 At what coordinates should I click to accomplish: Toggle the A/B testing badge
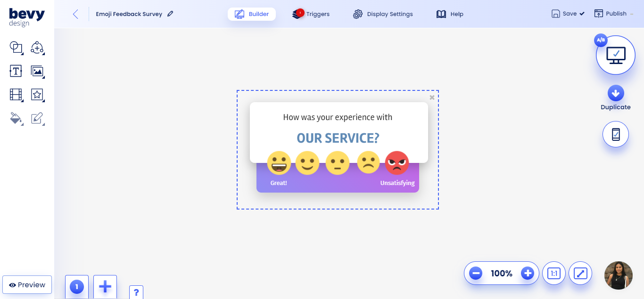click(x=600, y=40)
